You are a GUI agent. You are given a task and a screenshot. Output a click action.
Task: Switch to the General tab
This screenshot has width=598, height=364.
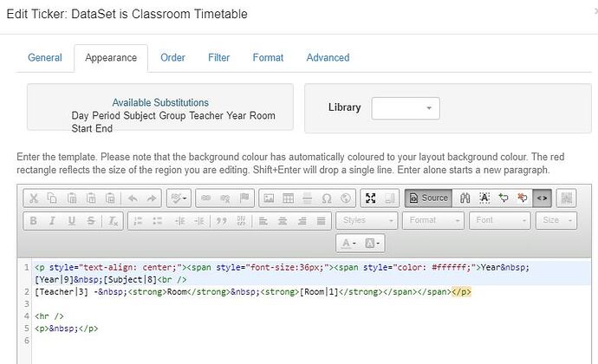[45, 58]
